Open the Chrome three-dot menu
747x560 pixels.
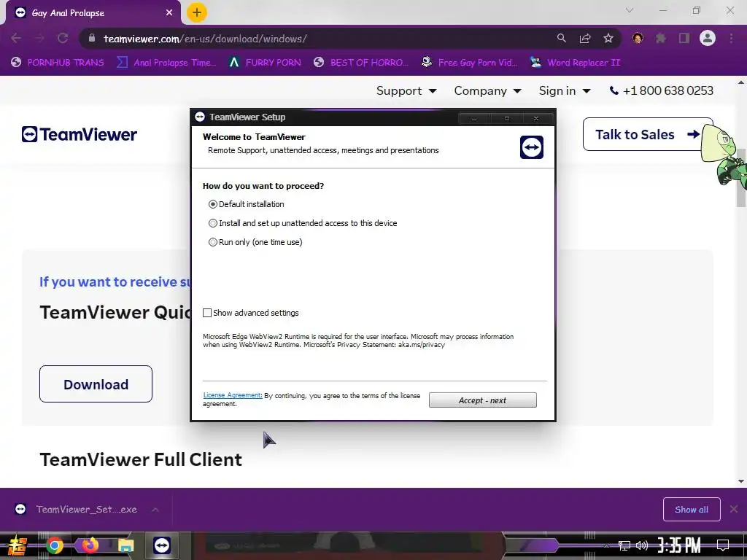[x=731, y=38]
